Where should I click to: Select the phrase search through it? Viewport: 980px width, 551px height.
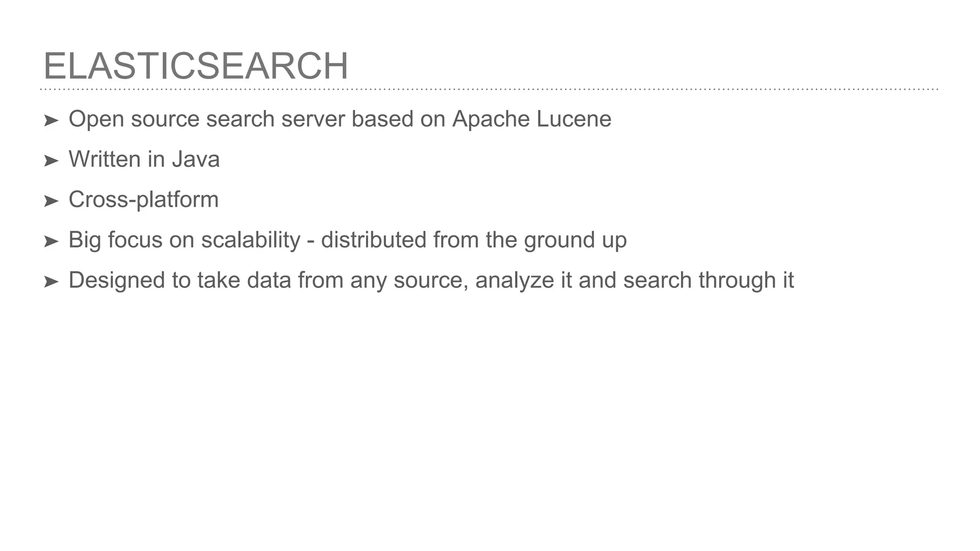[708, 281]
